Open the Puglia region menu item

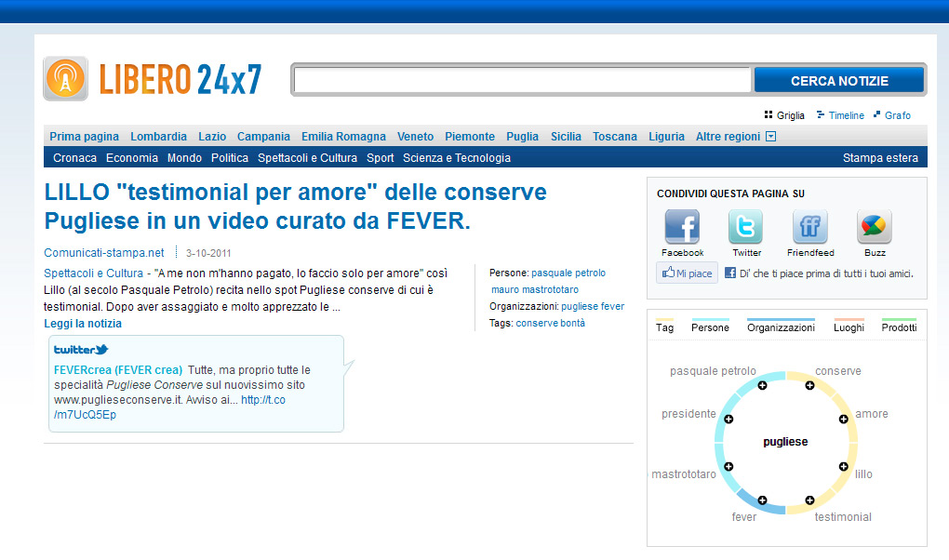(x=522, y=136)
